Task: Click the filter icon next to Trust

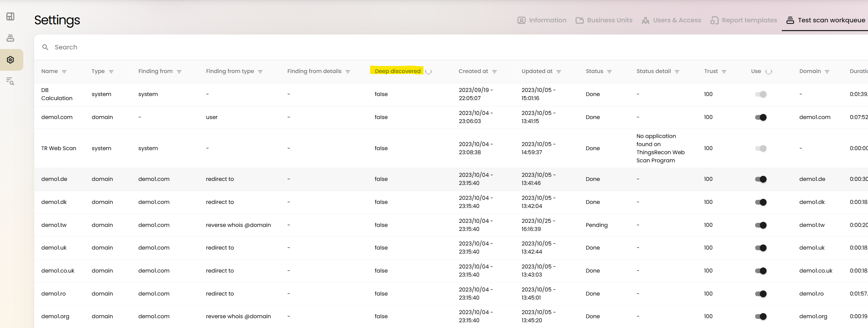Action: [724, 71]
